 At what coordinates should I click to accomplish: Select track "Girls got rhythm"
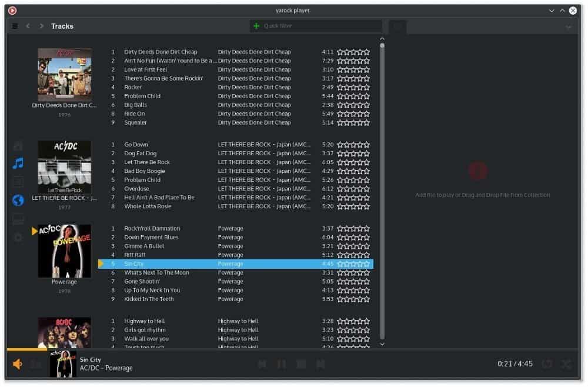(145, 330)
